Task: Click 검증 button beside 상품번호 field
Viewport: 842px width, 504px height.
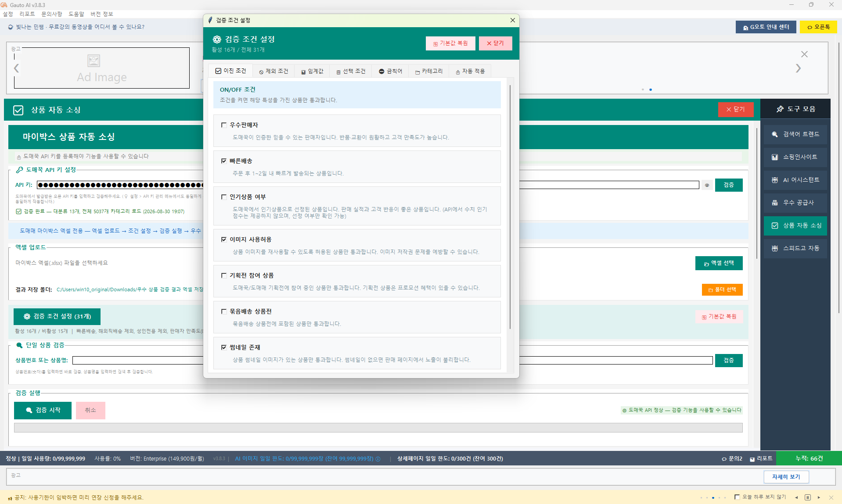Action: pos(729,361)
